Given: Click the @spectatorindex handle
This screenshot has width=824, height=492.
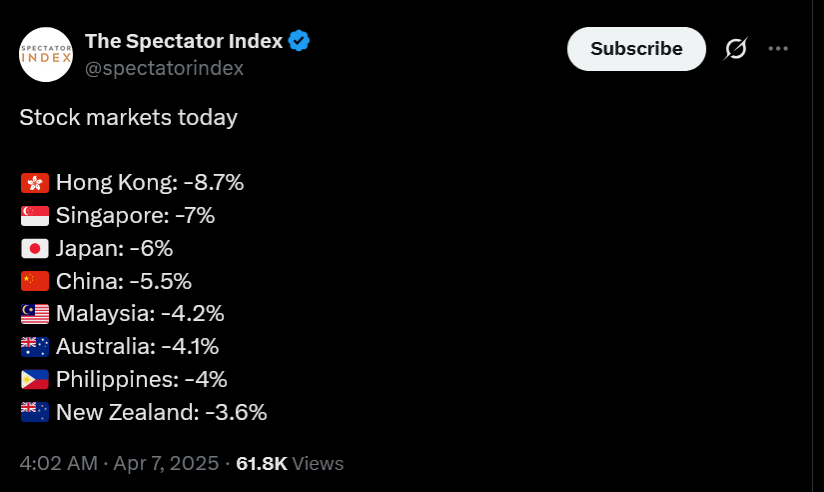Looking at the screenshot, I should (x=164, y=68).
